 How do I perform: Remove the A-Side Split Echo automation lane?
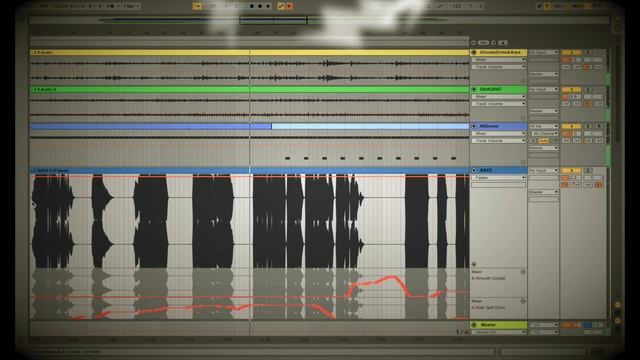pyautogui.click(x=523, y=301)
